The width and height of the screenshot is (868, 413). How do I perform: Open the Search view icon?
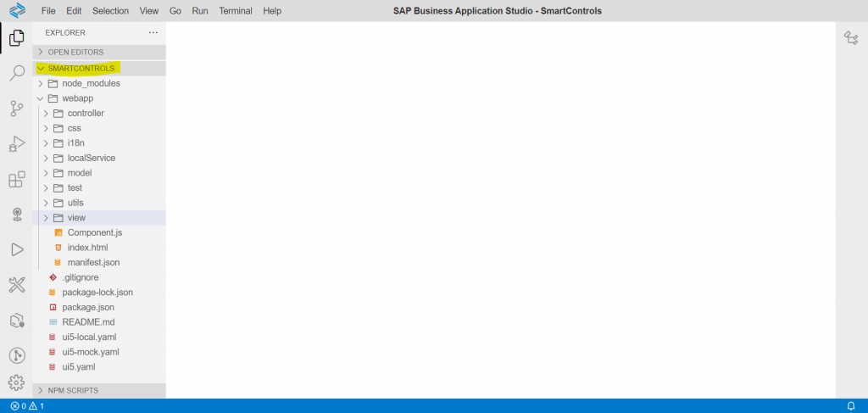(x=17, y=73)
